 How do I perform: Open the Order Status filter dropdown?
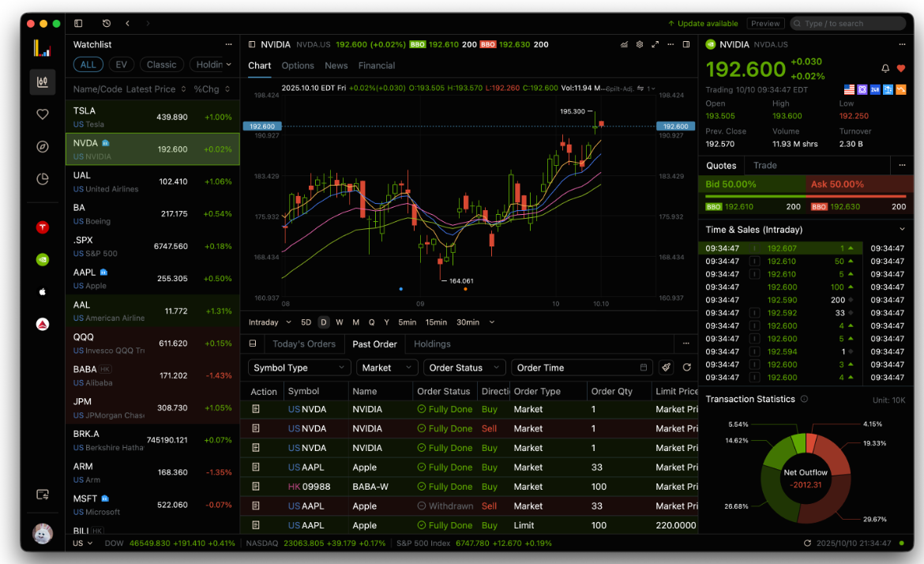click(x=464, y=367)
